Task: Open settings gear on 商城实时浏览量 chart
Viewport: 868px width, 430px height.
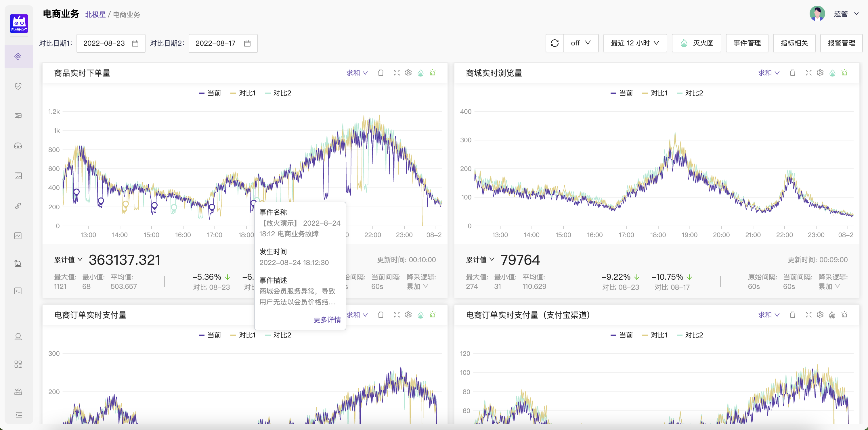Action: coord(820,73)
